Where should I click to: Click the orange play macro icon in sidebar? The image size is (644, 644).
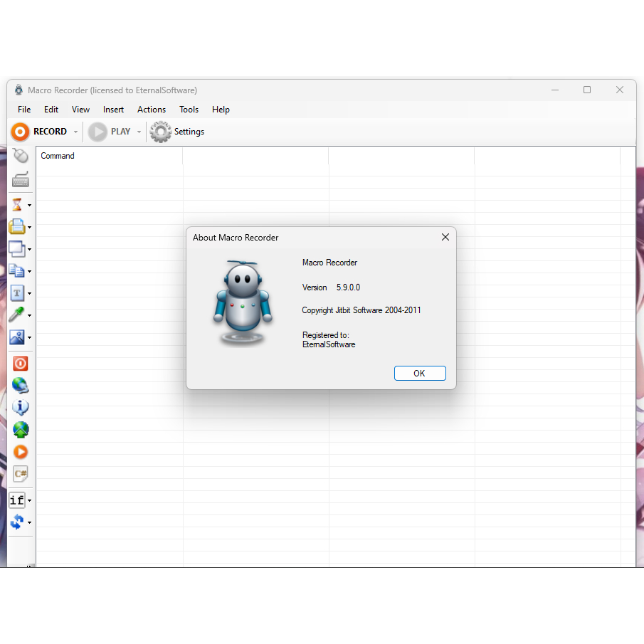tap(21, 452)
